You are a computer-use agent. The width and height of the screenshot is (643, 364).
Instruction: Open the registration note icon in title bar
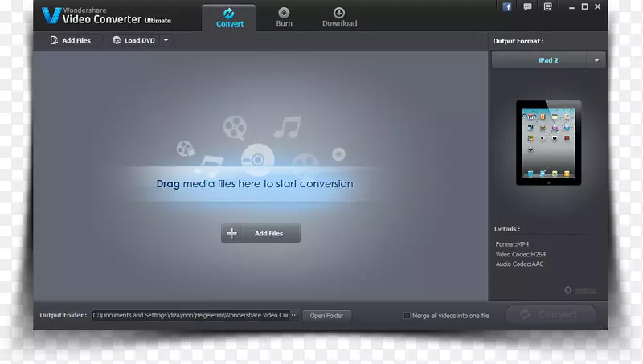(x=547, y=7)
